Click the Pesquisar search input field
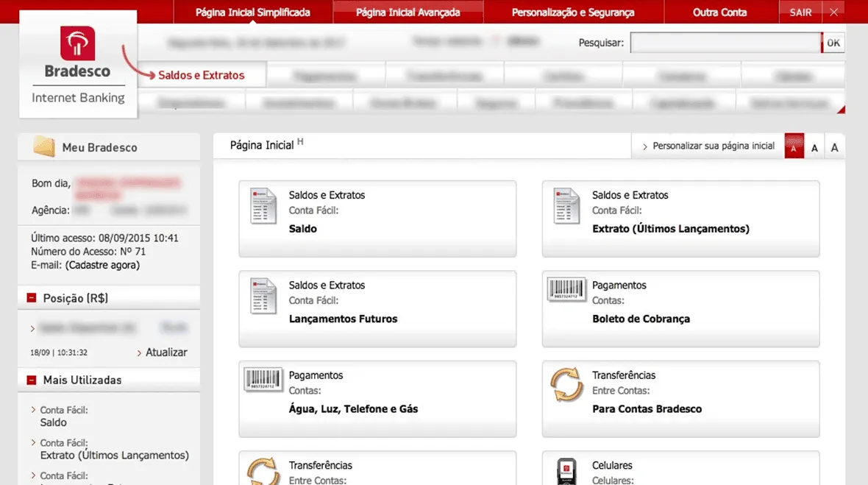 [x=726, y=43]
